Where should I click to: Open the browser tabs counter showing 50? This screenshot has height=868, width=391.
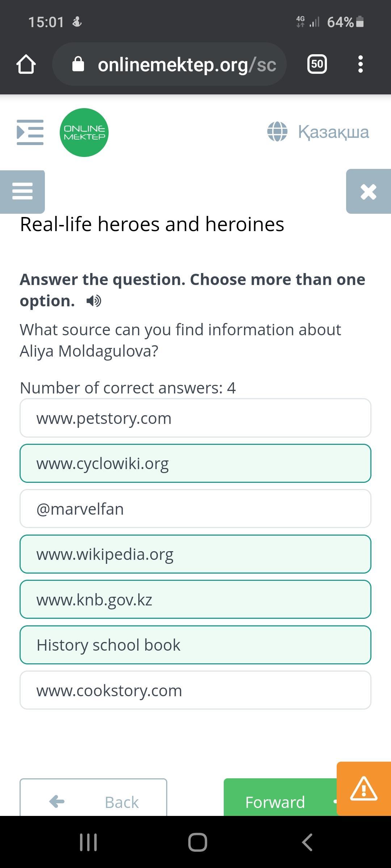pos(317,64)
